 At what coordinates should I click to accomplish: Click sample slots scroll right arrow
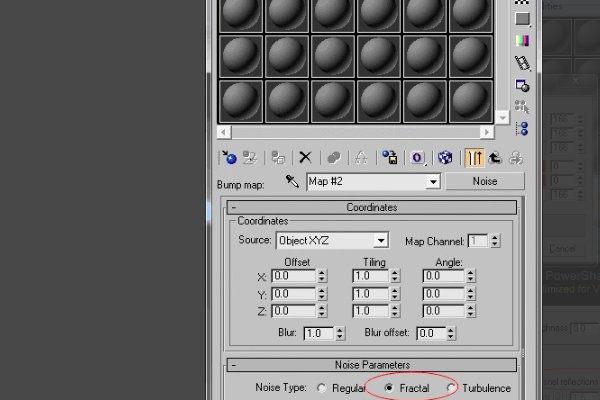(487, 132)
